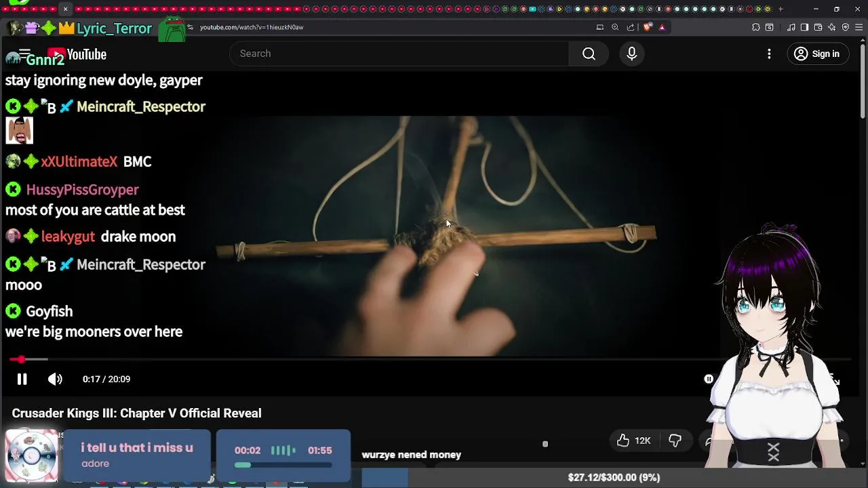Click the share page icon in address bar
Image resolution: width=868 pixels, height=488 pixels.
click(631, 27)
